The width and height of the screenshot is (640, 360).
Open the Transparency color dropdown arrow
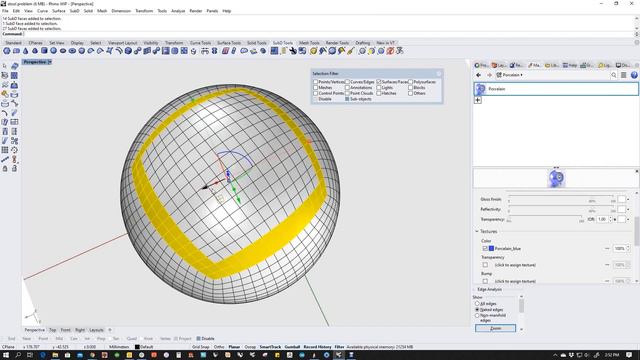pos(628,219)
